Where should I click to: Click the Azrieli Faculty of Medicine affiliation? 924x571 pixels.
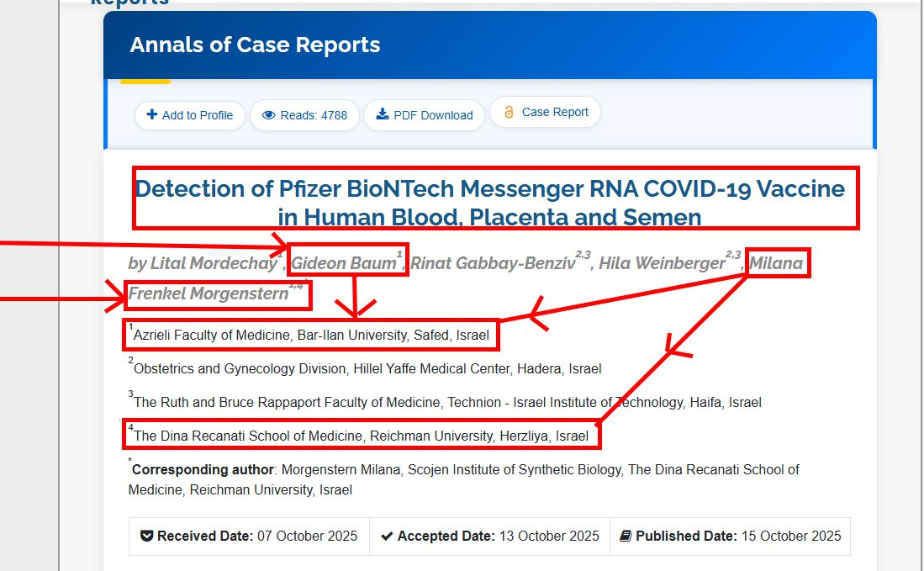point(310,336)
